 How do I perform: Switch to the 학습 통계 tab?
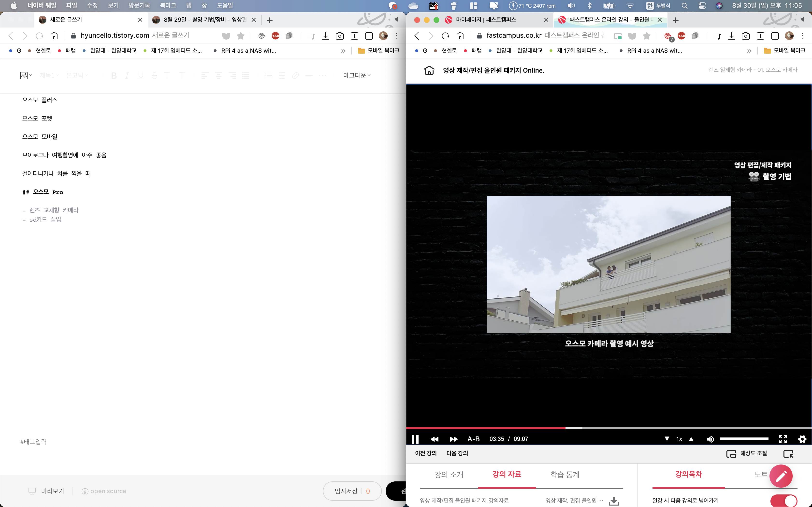(565, 474)
